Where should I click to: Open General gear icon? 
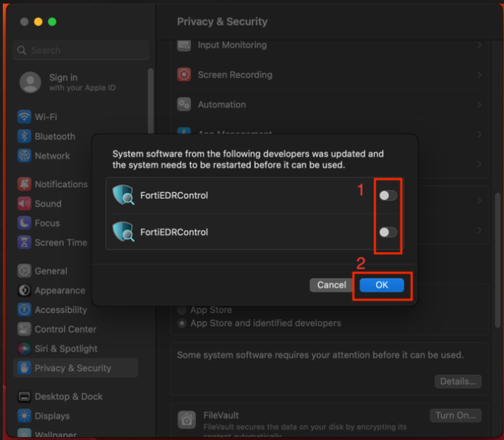pos(24,271)
